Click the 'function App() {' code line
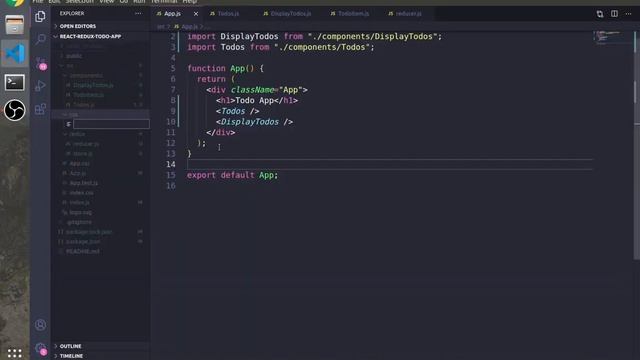 pos(225,68)
